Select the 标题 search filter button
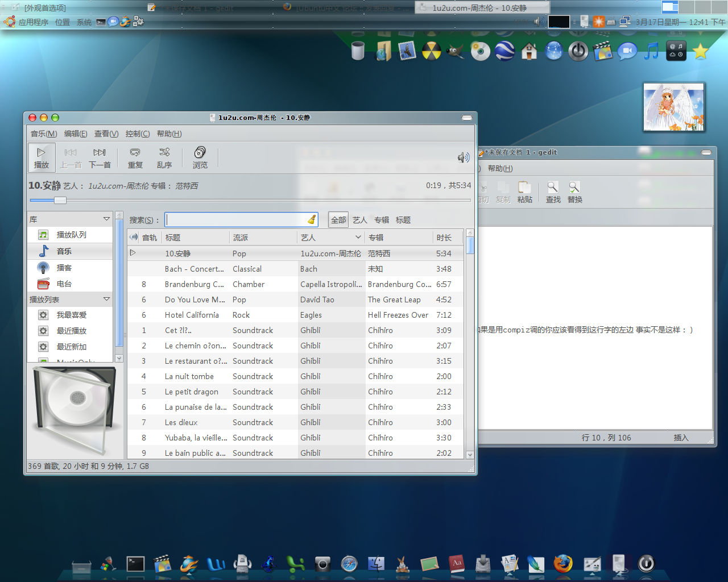The width and height of the screenshot is (728, 582). click(x=403, y=220)
